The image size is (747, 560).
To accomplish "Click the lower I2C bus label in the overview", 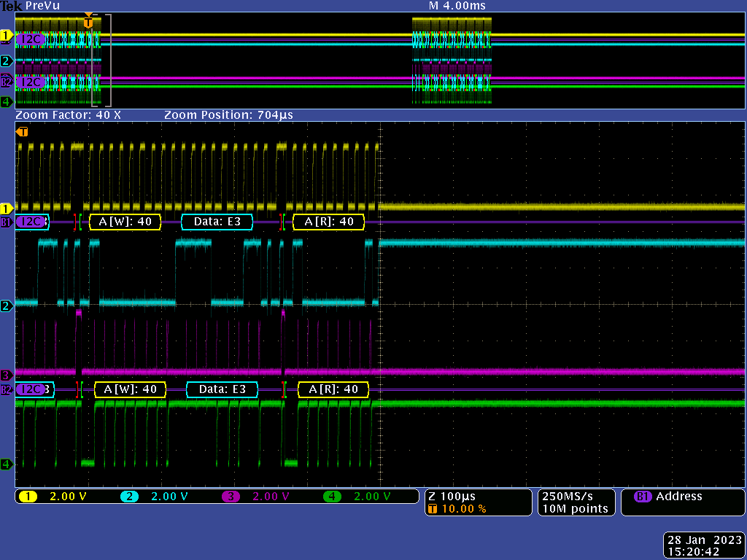I will (31, 82).
